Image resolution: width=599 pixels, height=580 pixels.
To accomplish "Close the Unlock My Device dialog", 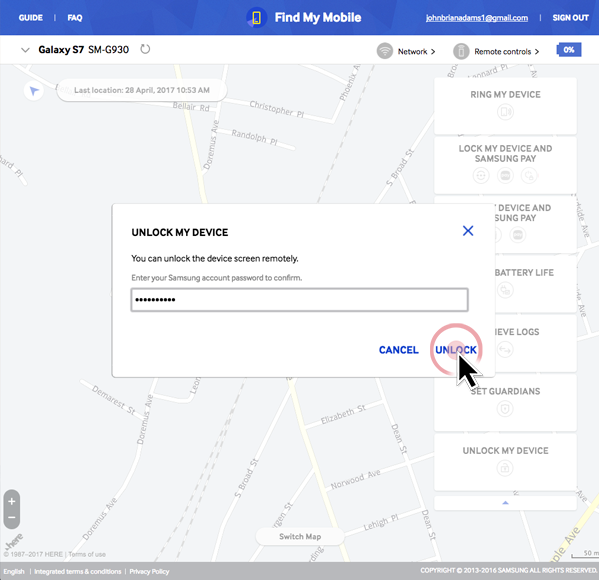I will coord(468,231).
